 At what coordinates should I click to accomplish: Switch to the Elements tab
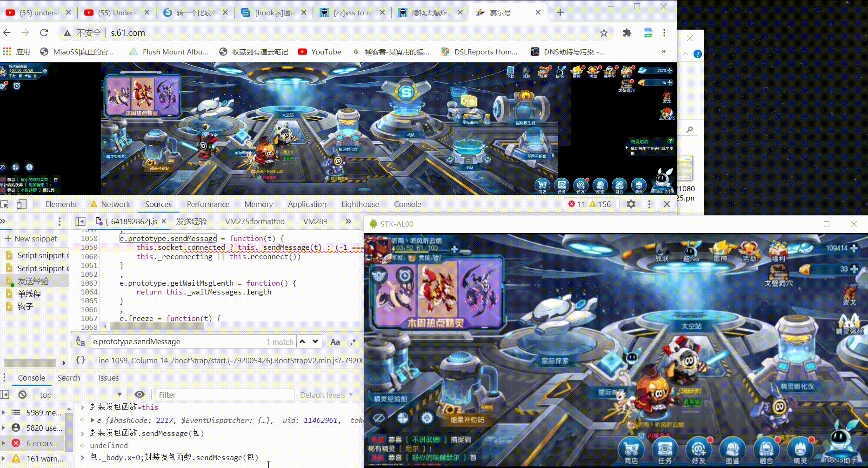pos(60,204)
